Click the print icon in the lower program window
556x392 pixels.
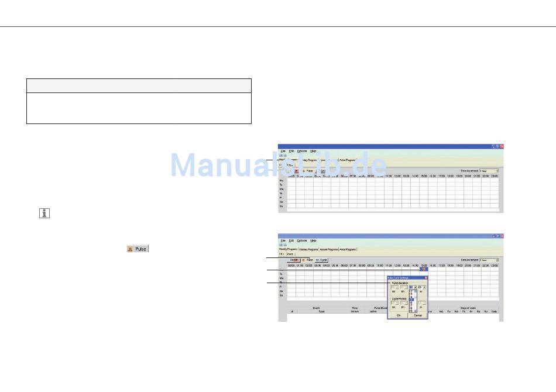pos(285,245)
